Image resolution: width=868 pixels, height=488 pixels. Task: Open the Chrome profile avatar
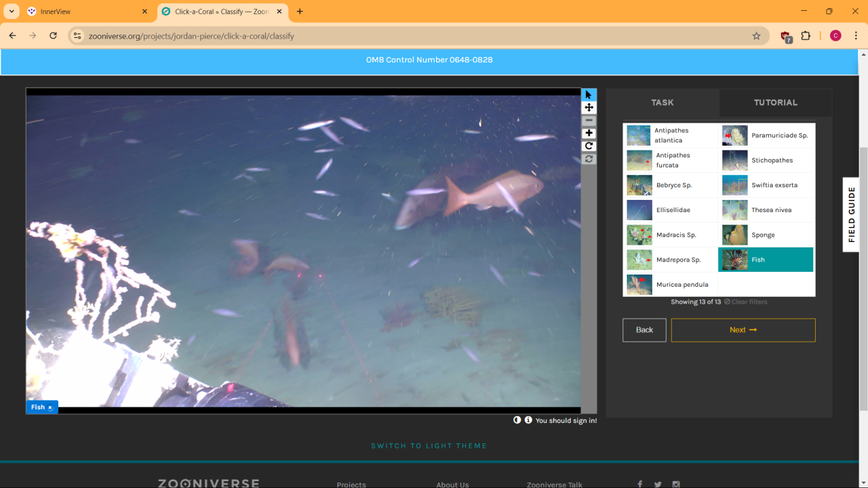[x=835, y=36]
